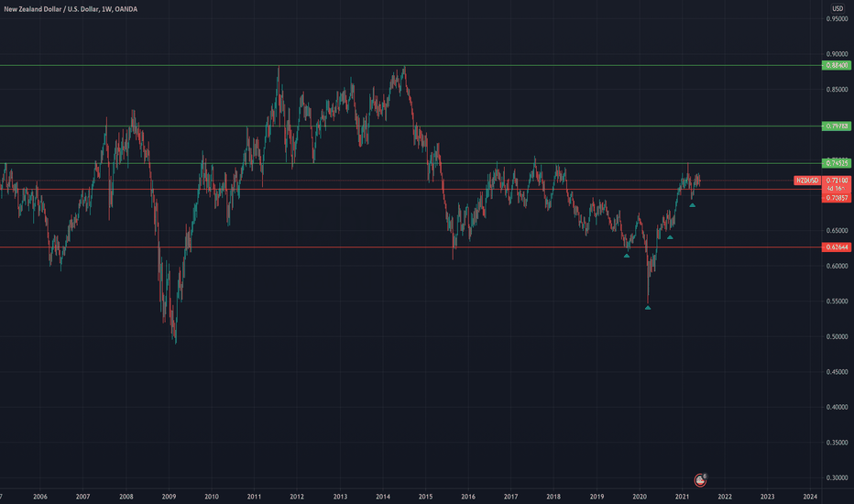Click the 2009 label on the time axis
This screenshot has height=504, width=854.
(x=169, y=497)
